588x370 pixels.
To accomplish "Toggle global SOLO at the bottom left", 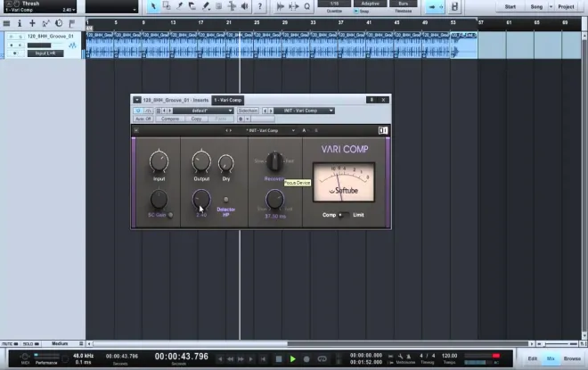I will pos(31,344).
